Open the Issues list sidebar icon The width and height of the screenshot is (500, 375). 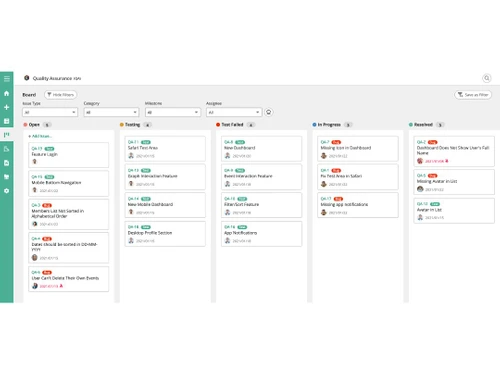click(x=7, y=121)
